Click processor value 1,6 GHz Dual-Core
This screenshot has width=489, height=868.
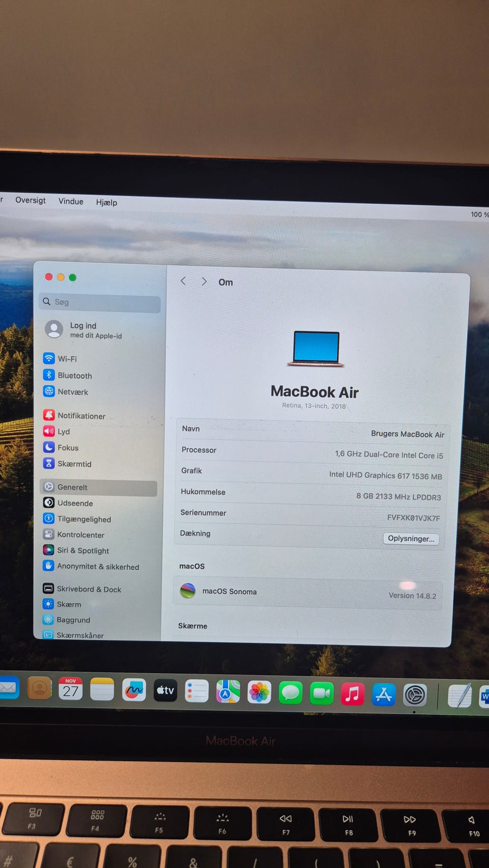389,455
